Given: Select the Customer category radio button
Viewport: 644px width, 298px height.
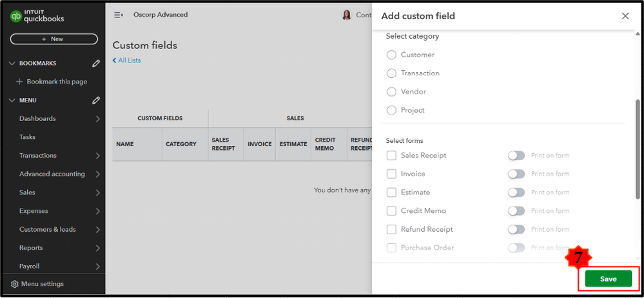Looking at the screenshot, I should pos(391,55).
